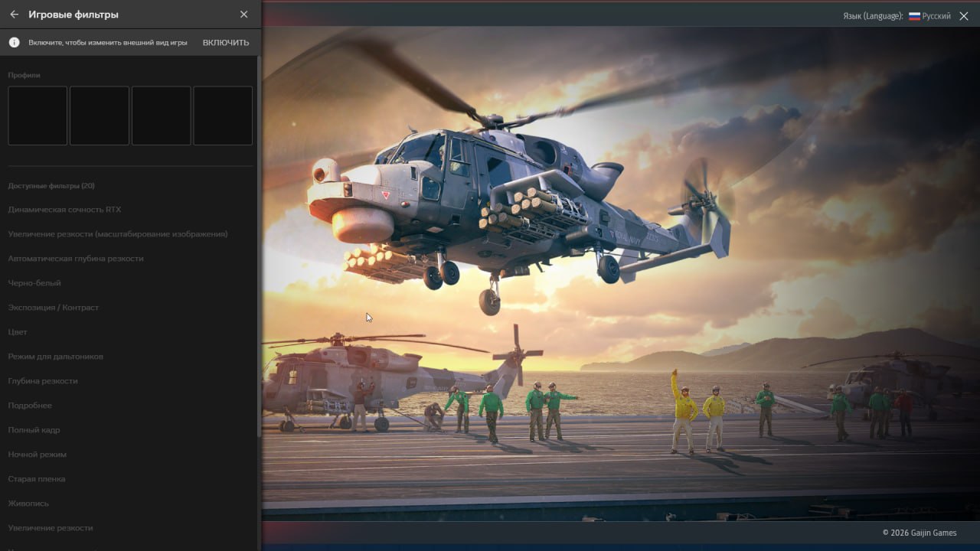980x551 pixels.
Task: Select the third profile slot under Профили
Action: (161, 116)
